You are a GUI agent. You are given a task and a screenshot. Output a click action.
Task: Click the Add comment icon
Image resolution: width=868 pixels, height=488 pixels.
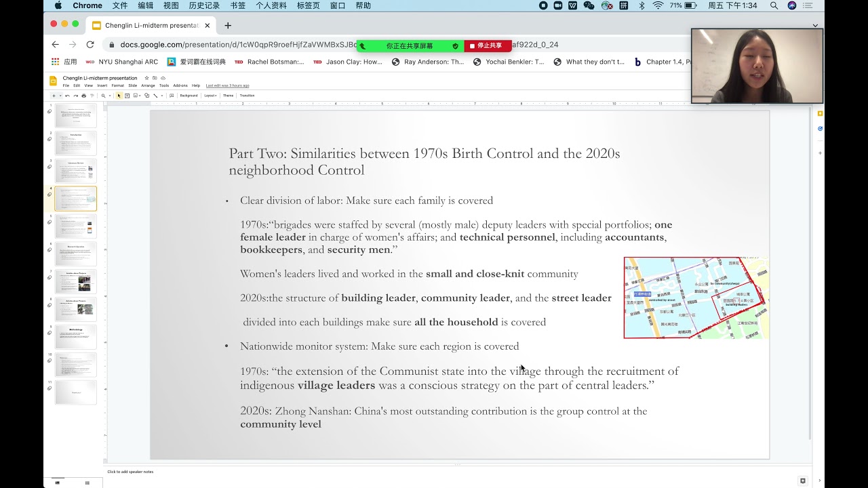[172, 96]
